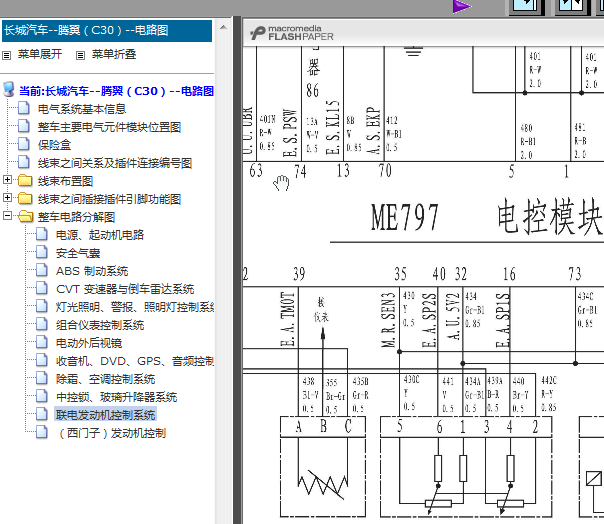The height and width of the screenshot is (524, 604).
Task: Open ABS 制动系统 diagram
Action: pyautogui.click(x=92, y=271)
